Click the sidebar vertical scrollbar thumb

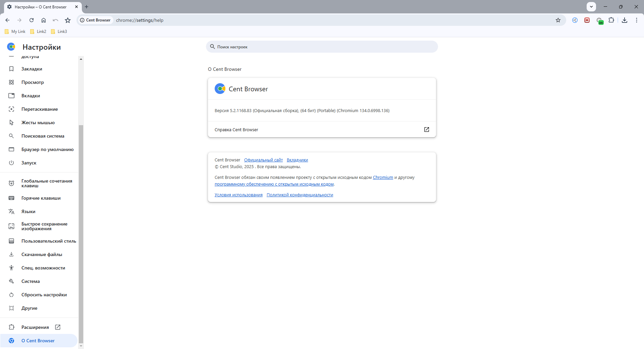pos(81,234)
